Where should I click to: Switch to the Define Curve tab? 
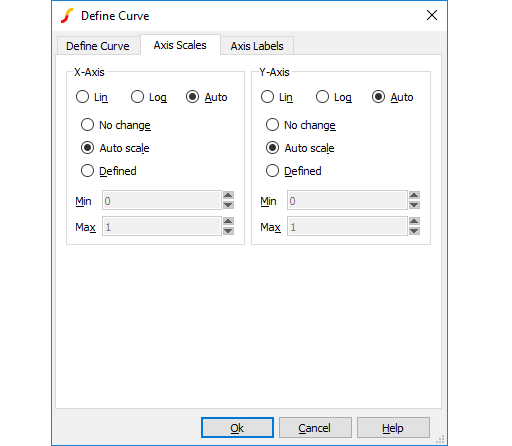pos(98,46)
